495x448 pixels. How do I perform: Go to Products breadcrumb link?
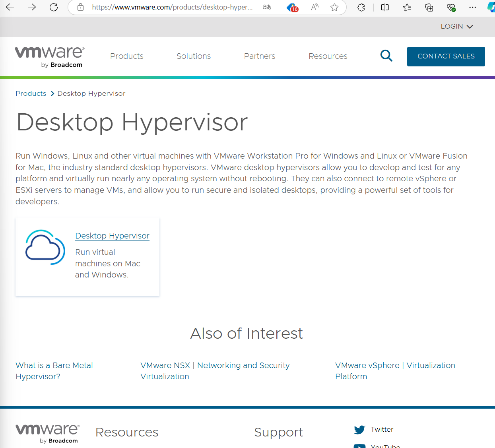tap(31, 93)
